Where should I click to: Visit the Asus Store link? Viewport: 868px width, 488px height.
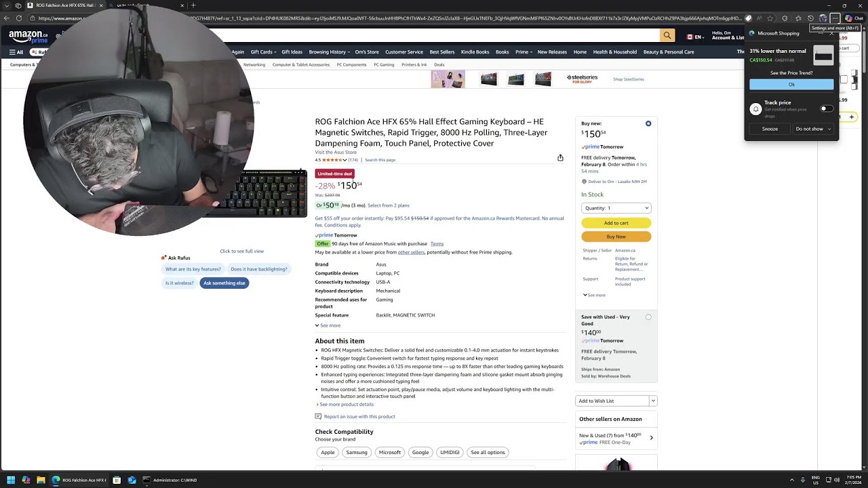[336, 152]
